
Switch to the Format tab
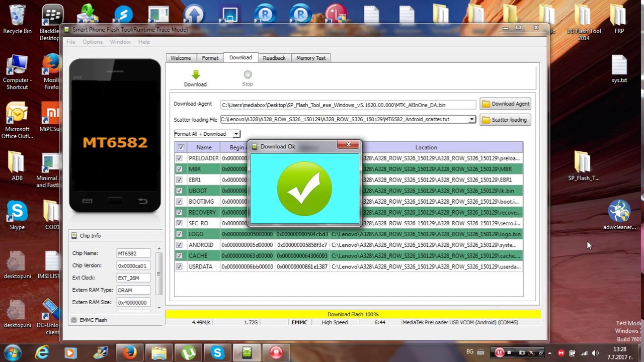click(x=210, y=58)
